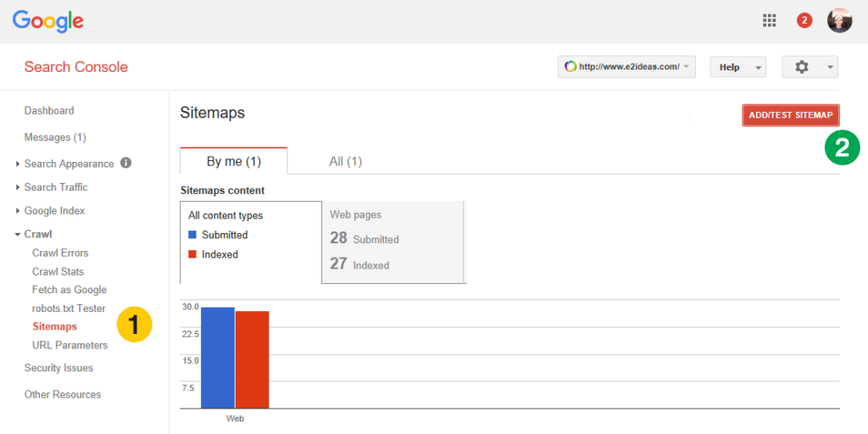Click the 'Sitemaps content' heading
Screen dimensions: 868x434
pyautogui.click(x=223, y=191)
